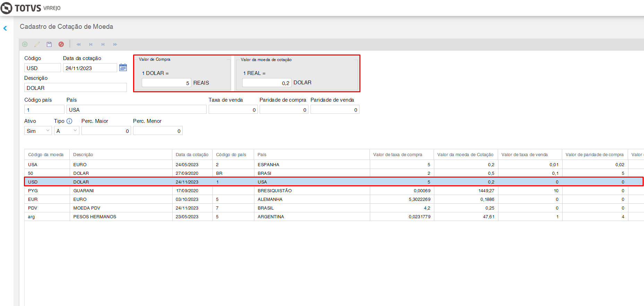Image resolution: width=644 pixels, height=306 pixels.
Task: Select the GUARANI row in the grid
Action: pos(334,190)
